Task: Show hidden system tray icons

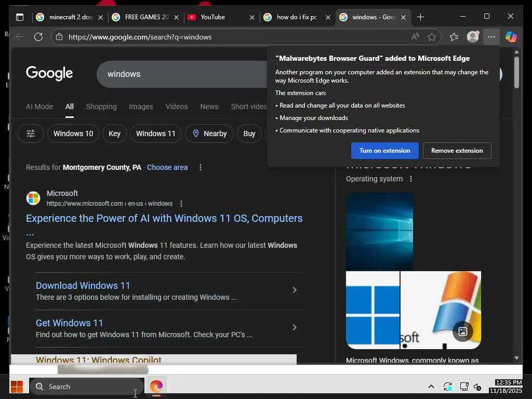Action: click(x=431, y=387)
